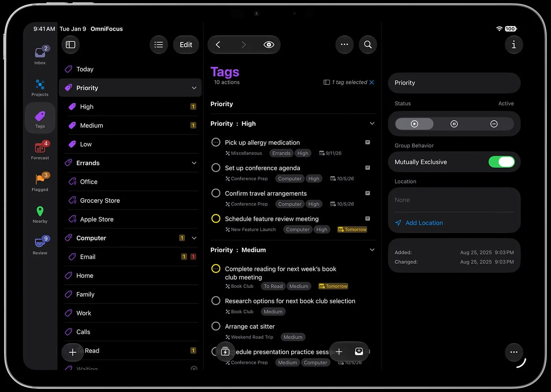This screenshot has height=392, width=551.
Task: Switch to the Projects perspective
Action: click(40, 88)
